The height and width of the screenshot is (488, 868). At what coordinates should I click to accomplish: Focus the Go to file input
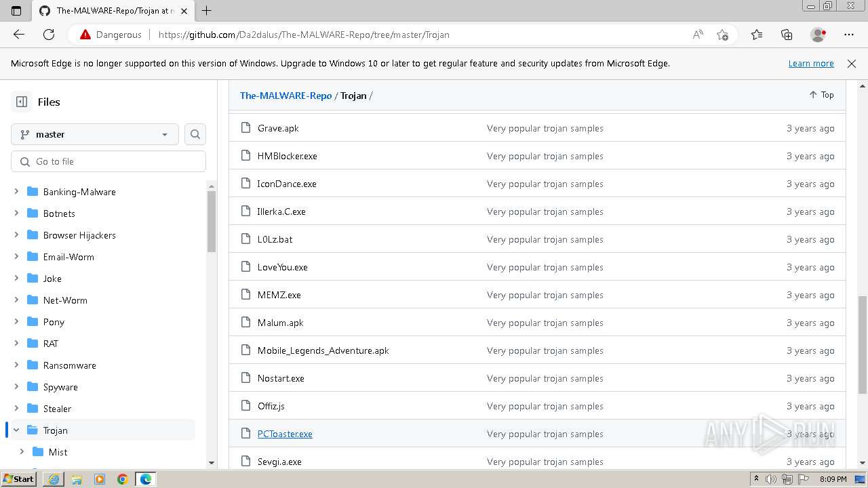(x=108, y=161)
